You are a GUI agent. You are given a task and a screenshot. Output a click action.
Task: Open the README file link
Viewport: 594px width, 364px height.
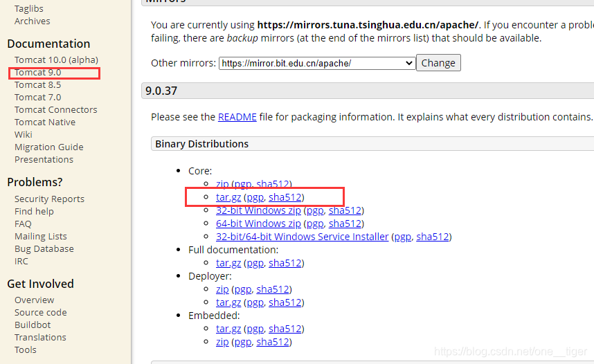[x=237, y=117]
